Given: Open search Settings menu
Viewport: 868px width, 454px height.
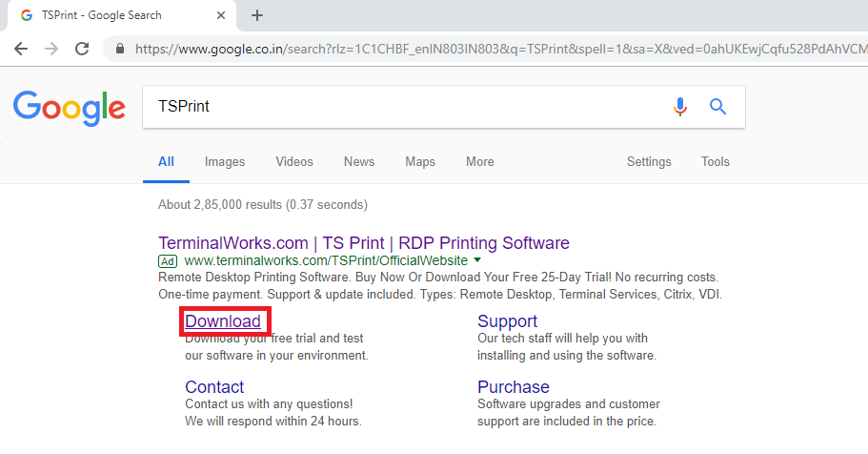Looking at the screenshot, I should (x=649, y=162).
